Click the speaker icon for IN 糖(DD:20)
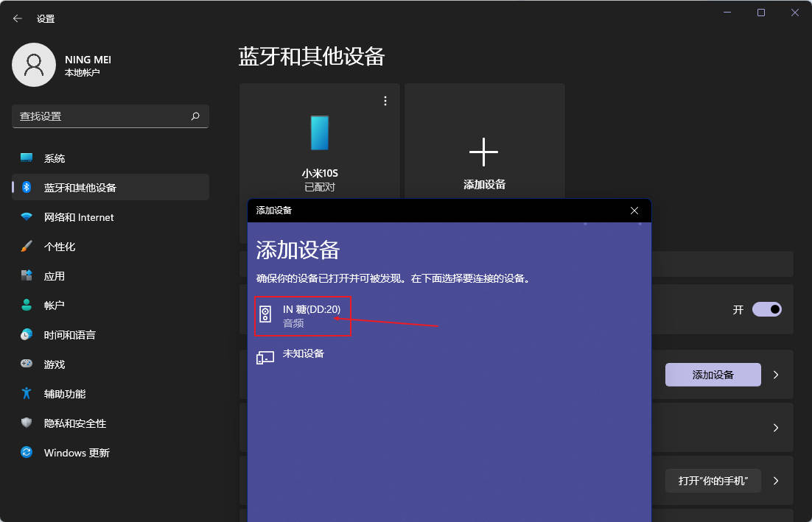Image resolution: width=812 pixels, height=522 pixels. 267,314
